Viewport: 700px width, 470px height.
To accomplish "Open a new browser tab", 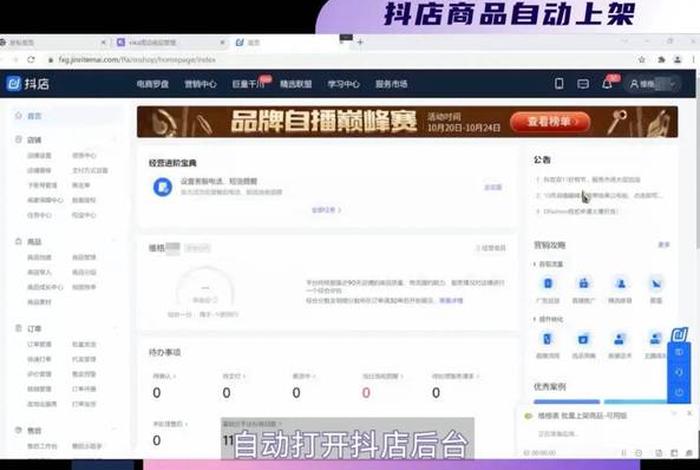I will [360, 42].
